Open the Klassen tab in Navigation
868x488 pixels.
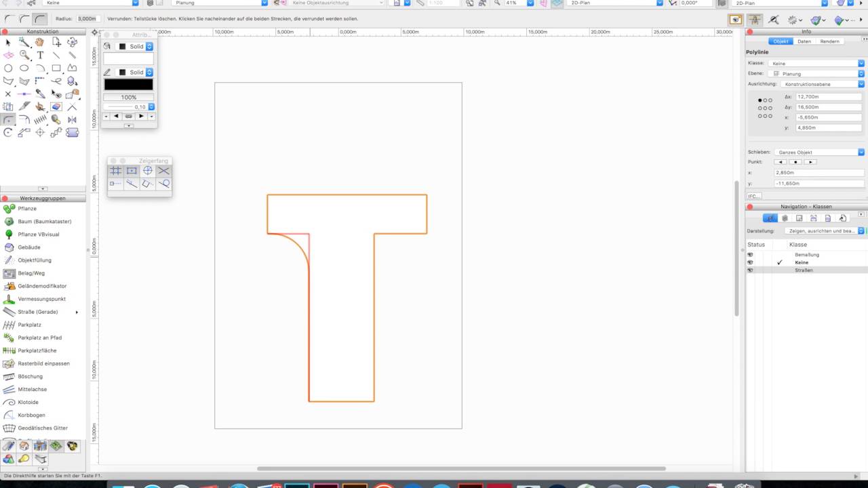[770, 218]
